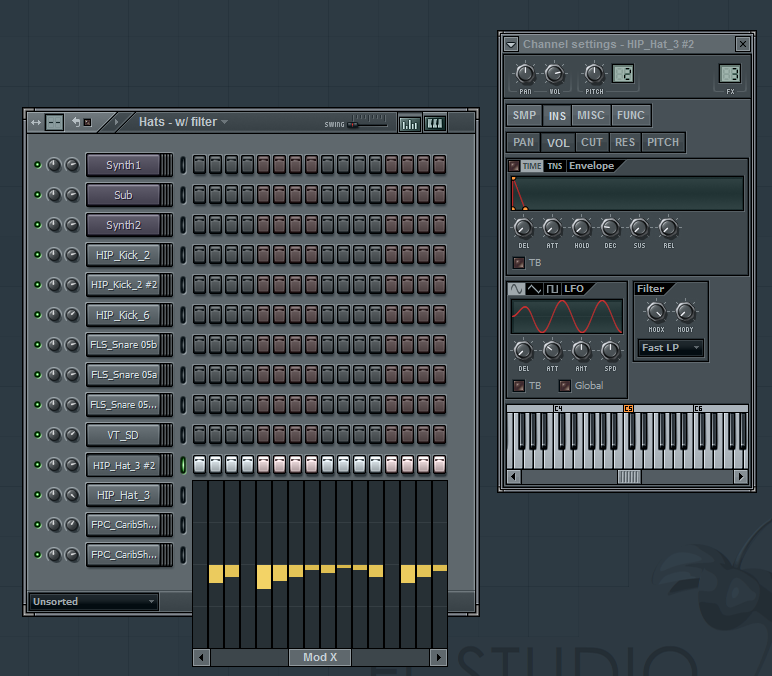Mute the Sub channel with its green LED
This screenshot has width=772, height=676.
(37, 194)
